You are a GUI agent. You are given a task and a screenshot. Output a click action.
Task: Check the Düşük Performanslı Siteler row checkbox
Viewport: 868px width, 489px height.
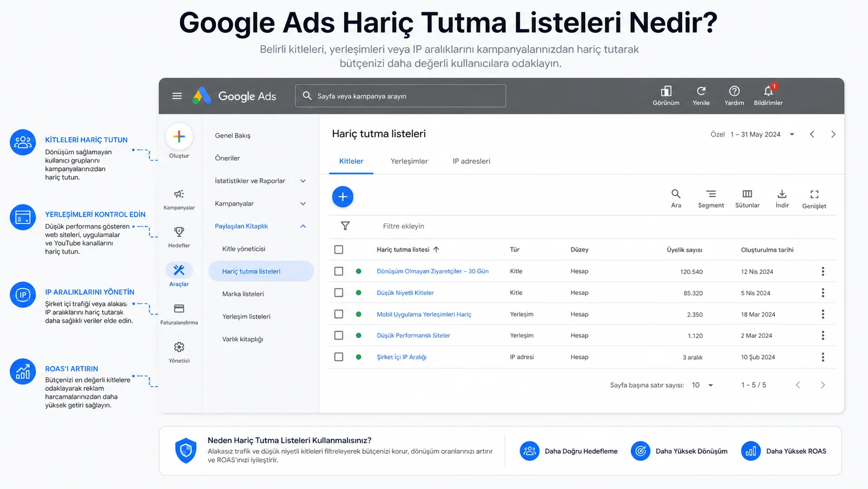[339, 335]
